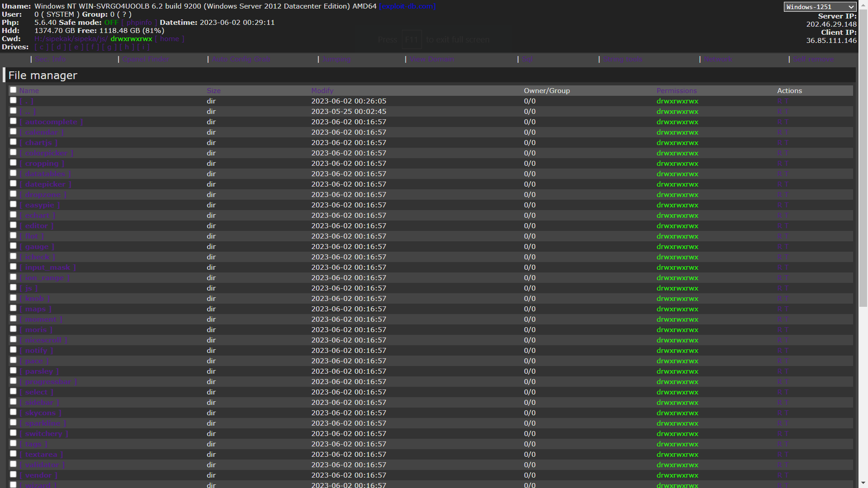
Task: Sort the file list by Permissions
Action: tap(677, 91)
